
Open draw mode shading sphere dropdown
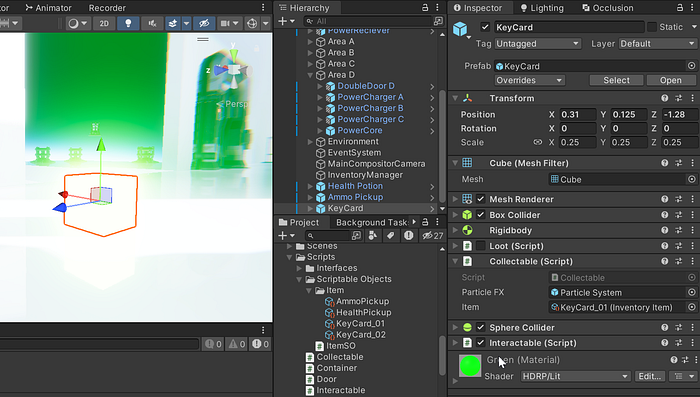(x=78, y=23)
